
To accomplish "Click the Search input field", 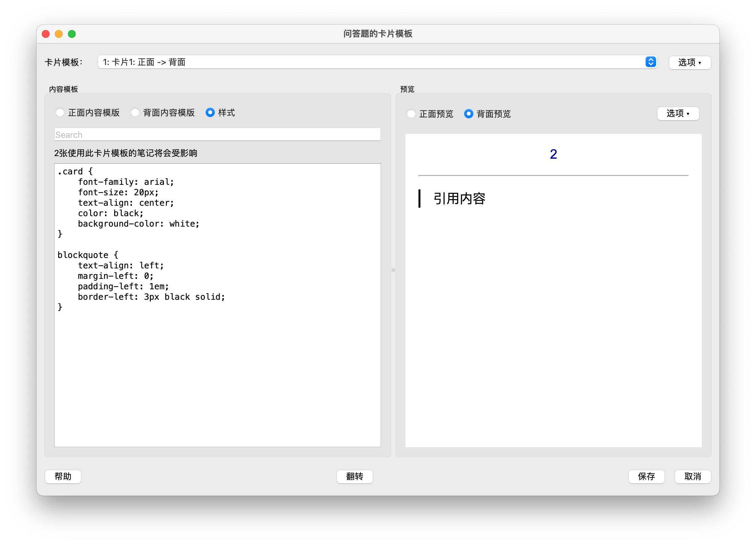I will point(217,135).
